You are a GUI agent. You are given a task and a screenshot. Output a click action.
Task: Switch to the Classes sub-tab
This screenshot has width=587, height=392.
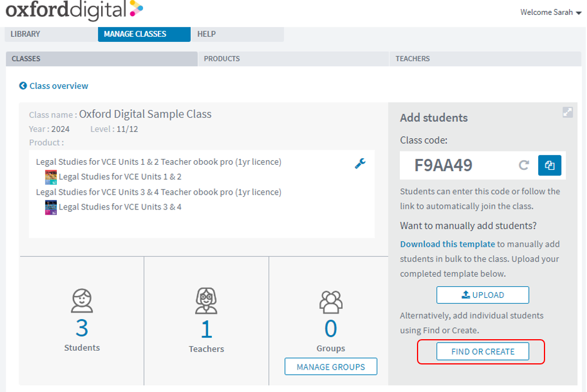[102, 59]
